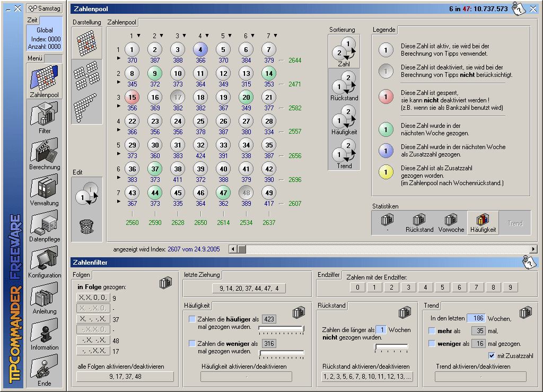Show Vorwoche statistics
The height and width of the screenshot is (392, 543).
point(451,223)
